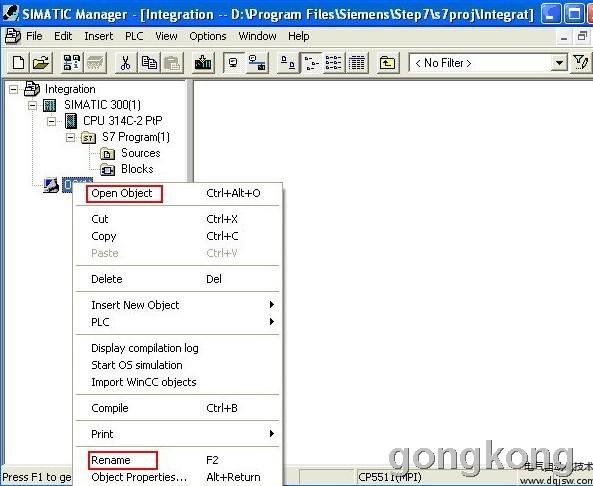Open the View menu
This screenshot has height=486, width=593.
point(166,36)
